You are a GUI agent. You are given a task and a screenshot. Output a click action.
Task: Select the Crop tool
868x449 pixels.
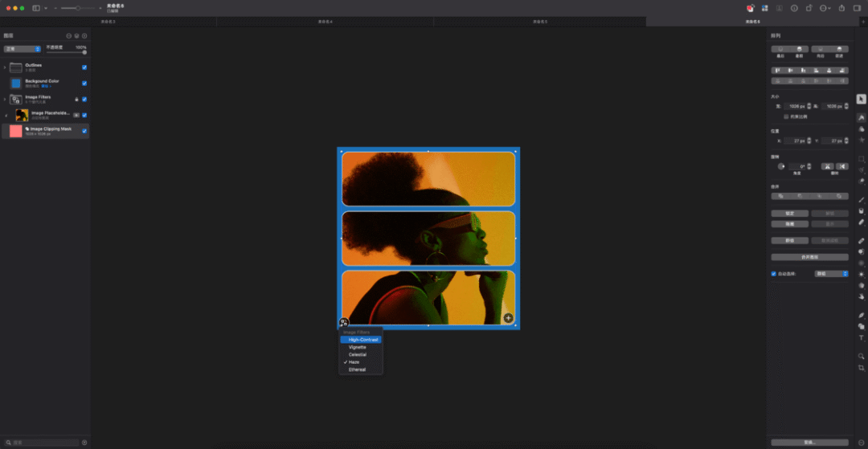[x=861, y=368]
